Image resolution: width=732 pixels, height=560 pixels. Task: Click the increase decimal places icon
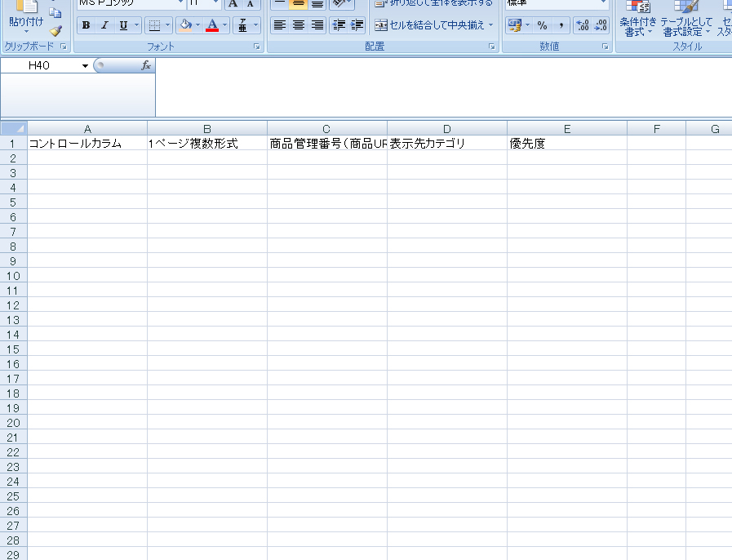582,25
